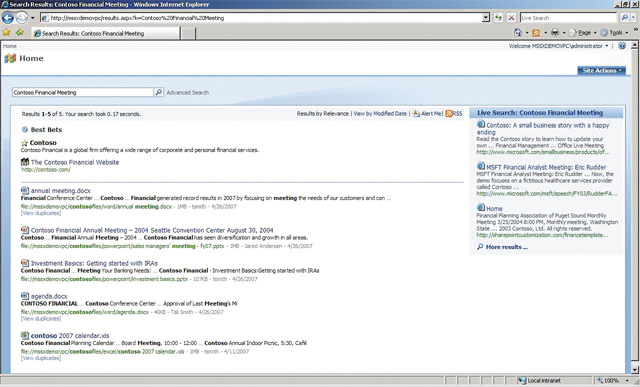
Task: Expand the address bar history dropdown
Action: [x=486, y=18]
